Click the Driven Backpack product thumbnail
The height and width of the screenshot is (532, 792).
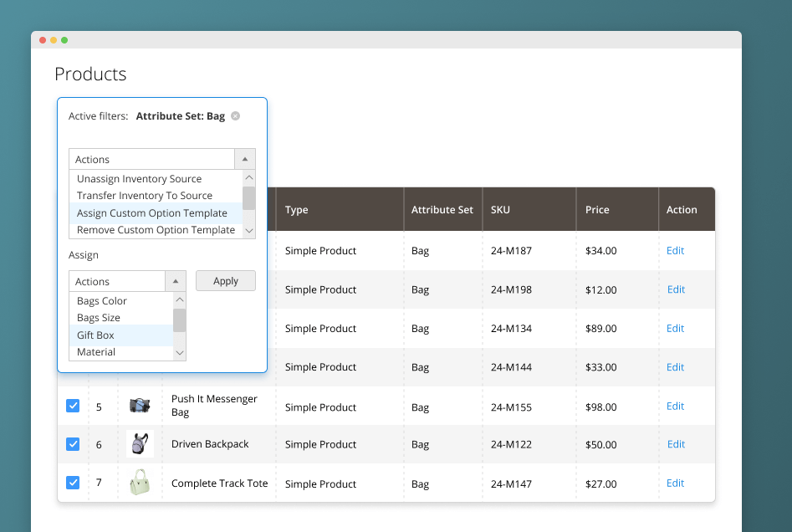[139, 444]
